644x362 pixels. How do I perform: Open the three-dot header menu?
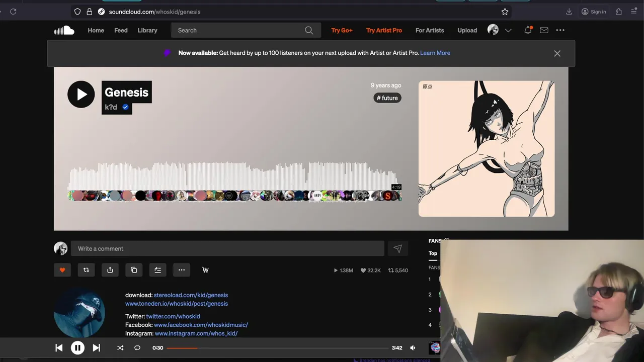(x=560, y=30)
